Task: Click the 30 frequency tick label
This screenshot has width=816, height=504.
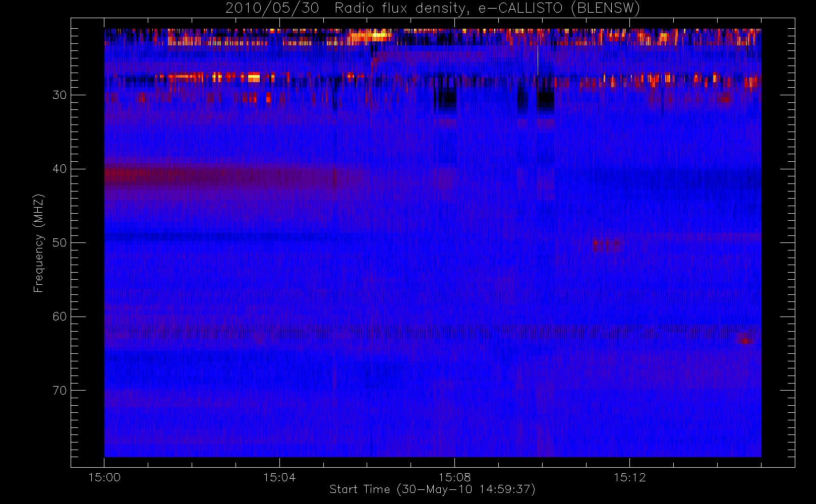Action: tap(60, 95)
